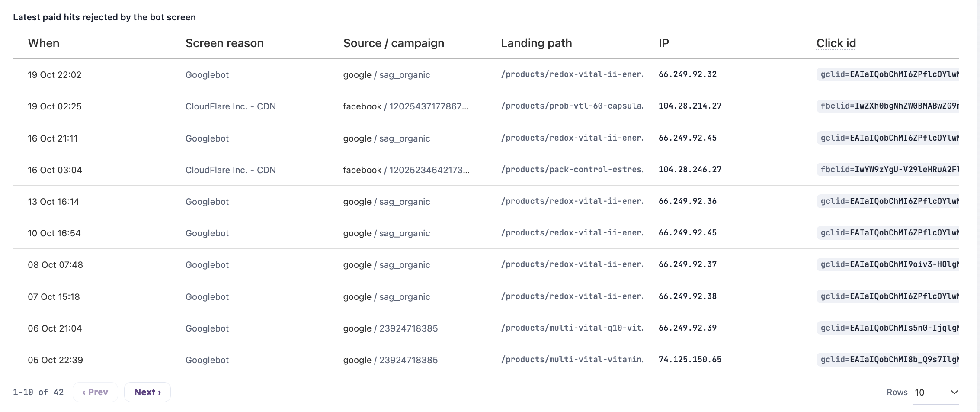Click the Source / campaign column header
Viewport: 980px width, 412px height.
(394, 43)
